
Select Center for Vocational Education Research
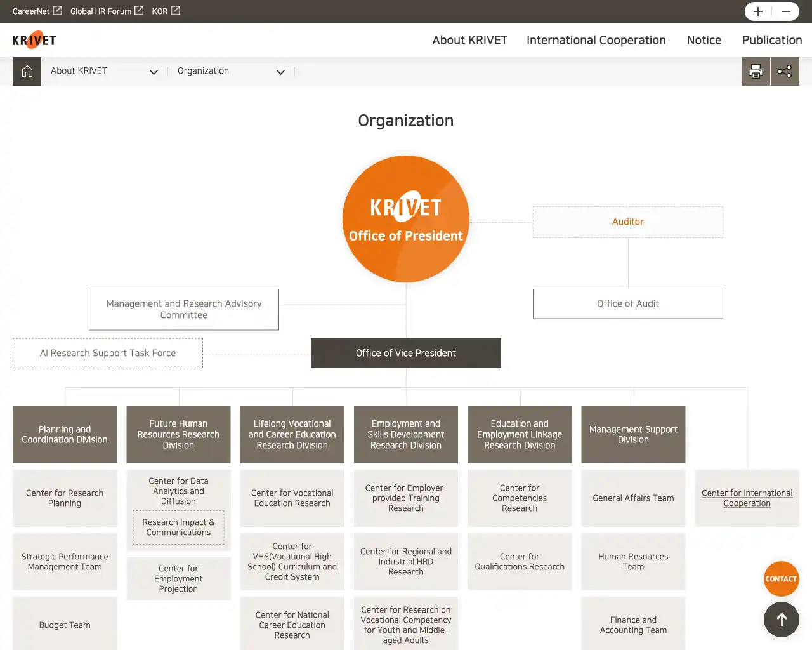292,498
